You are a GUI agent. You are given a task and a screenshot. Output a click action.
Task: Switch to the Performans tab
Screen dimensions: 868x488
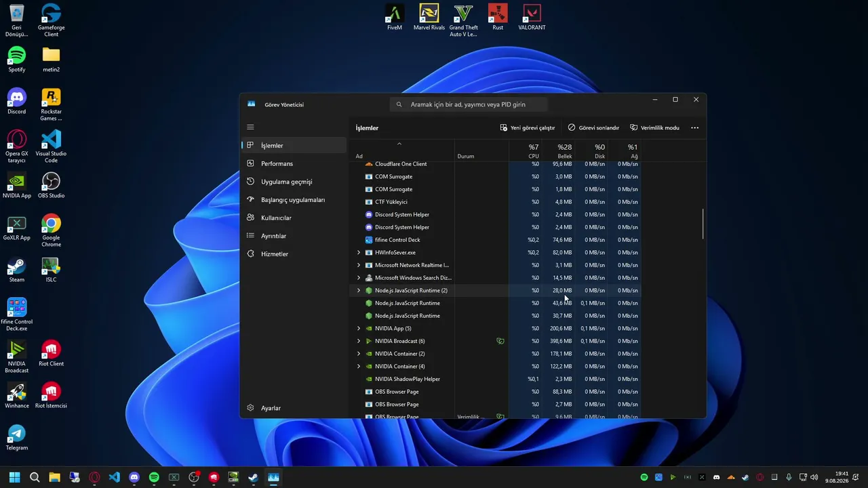coord(294,163)
